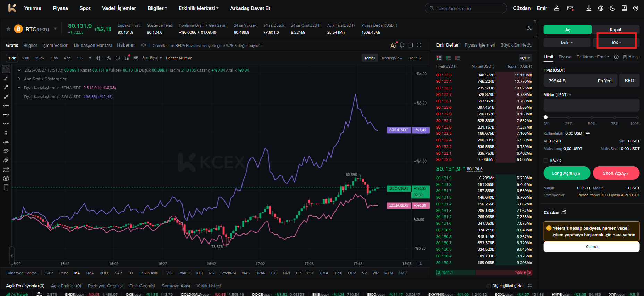Check 'Diğer çiftleri gizle' option
Screen dimensions: 644x296
click(489, 286)
